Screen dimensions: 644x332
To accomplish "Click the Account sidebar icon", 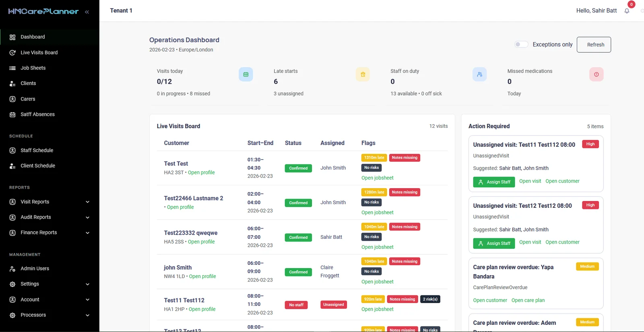I will coord(12,299).
